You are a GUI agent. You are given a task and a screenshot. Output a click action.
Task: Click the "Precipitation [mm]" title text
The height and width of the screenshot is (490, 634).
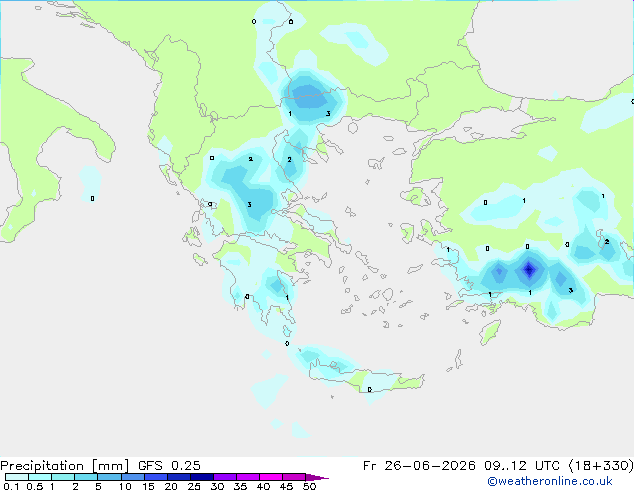point(65,466)
